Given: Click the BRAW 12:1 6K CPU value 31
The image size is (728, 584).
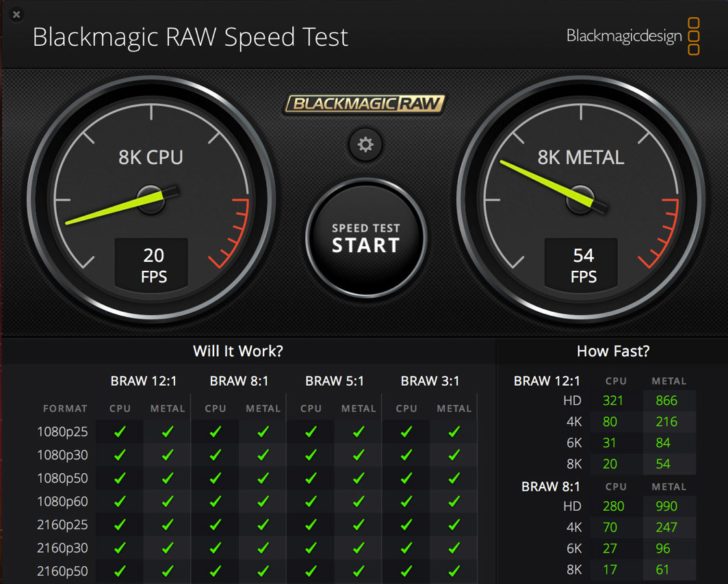Looking at the screenshot, I should [609, 443].
